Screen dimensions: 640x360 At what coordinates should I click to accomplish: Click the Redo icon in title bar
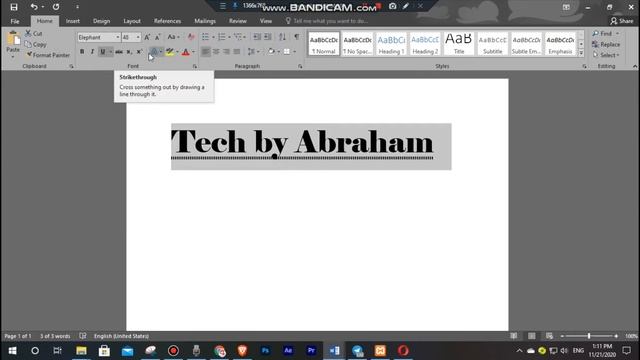coord(56,7)
